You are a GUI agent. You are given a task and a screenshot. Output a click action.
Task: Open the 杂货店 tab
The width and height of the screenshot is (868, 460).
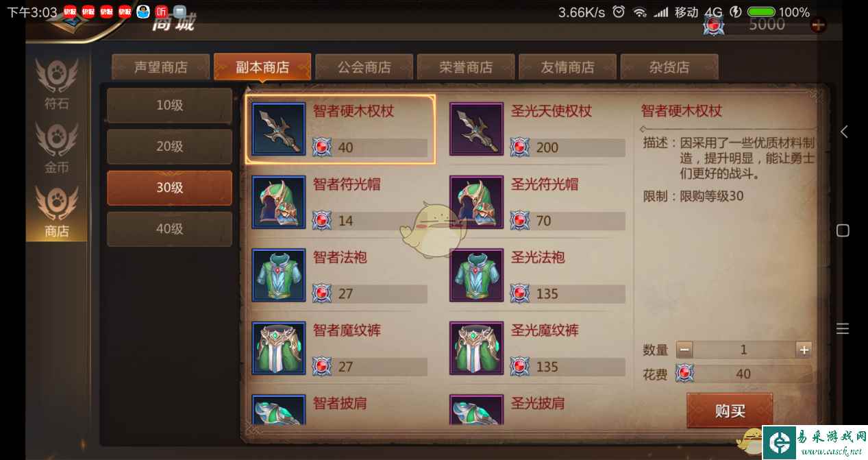(x=669, y=67)
